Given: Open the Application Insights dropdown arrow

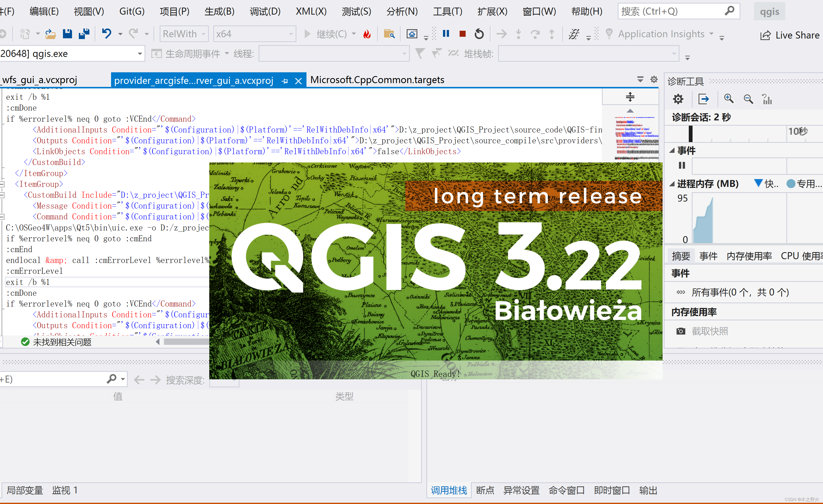Looking at the screenshot, I should [711, 34].
